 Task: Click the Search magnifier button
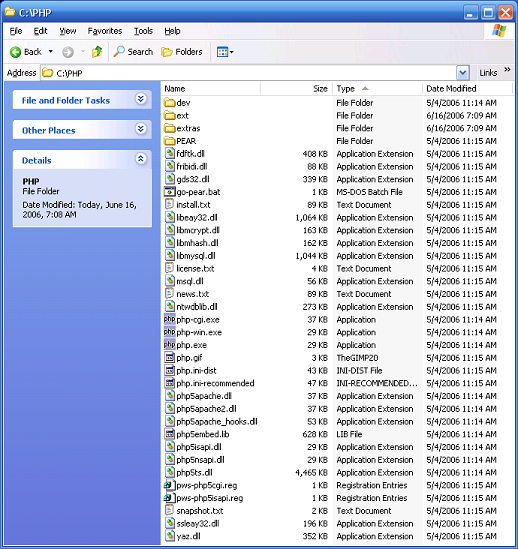click(133, 52)
